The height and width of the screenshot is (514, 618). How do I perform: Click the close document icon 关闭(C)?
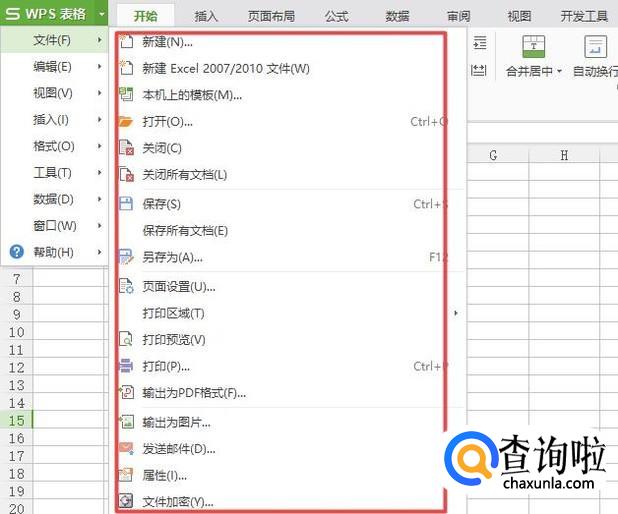(x=126, y=148)
